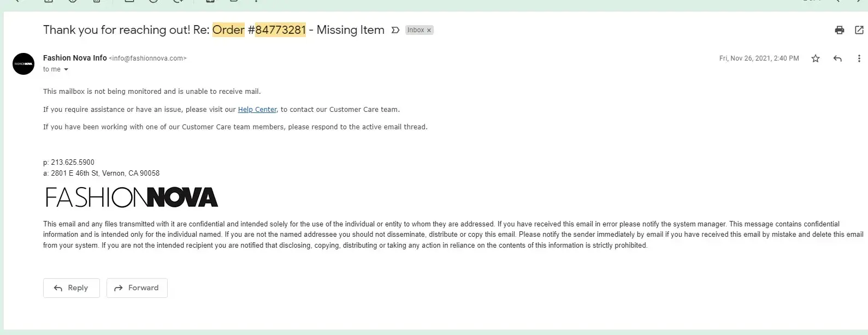868x335 pixels.
Task: Open the three-dot More menu for this message
Action: click(x=859, y=58)
